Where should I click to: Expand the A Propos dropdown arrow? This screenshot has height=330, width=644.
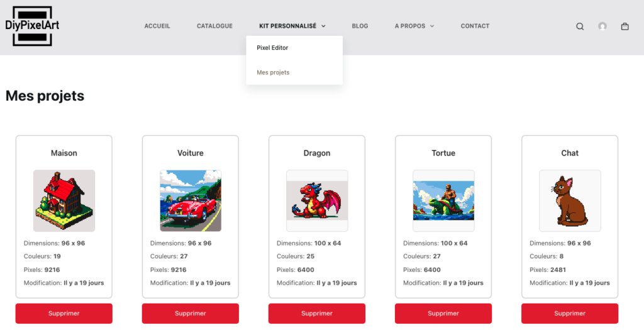[x=432, y=26]
